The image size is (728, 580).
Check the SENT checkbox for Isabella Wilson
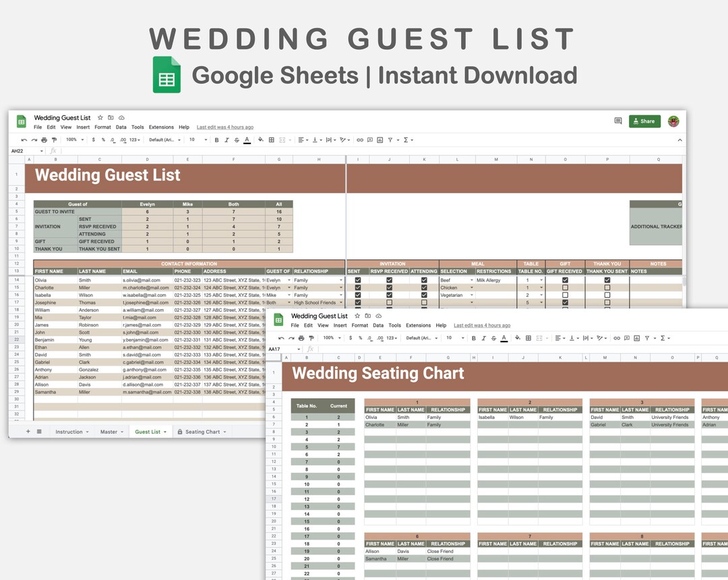coord(357,294)
